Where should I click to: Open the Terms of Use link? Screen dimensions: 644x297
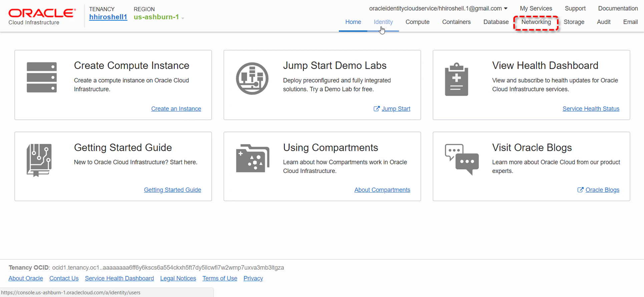pos(220,278)
